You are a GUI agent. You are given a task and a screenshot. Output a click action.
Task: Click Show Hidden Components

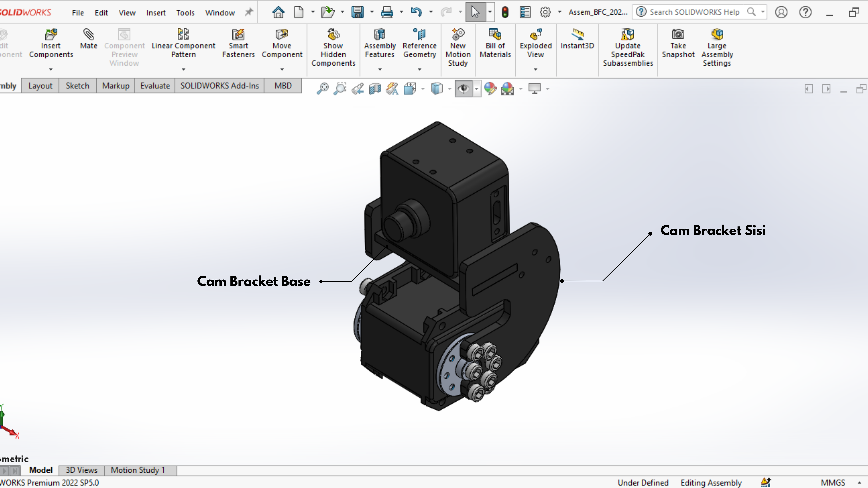pyautogui.click(x=333, y=47)
